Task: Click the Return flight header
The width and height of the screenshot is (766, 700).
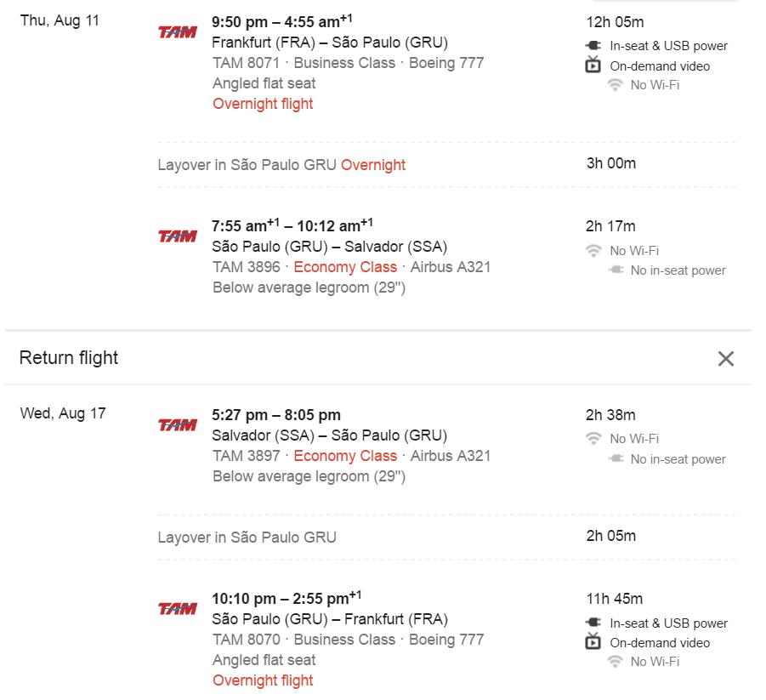Action: click(69, 358)
